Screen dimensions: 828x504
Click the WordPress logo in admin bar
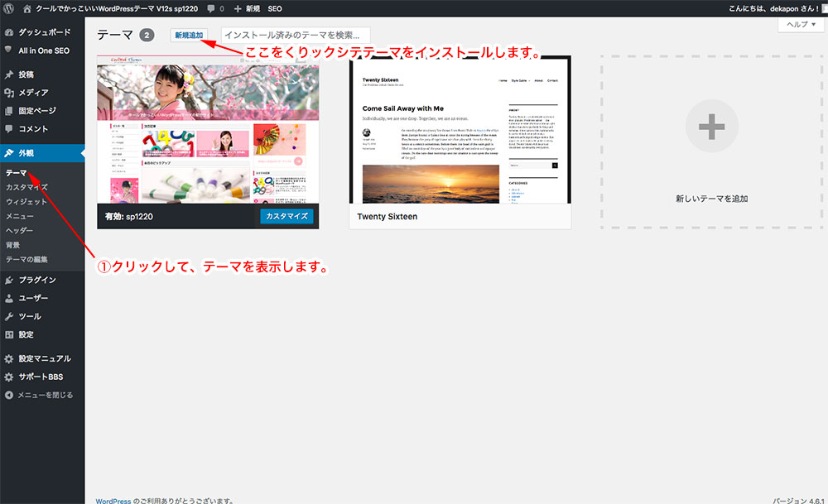tap(8, 8)
